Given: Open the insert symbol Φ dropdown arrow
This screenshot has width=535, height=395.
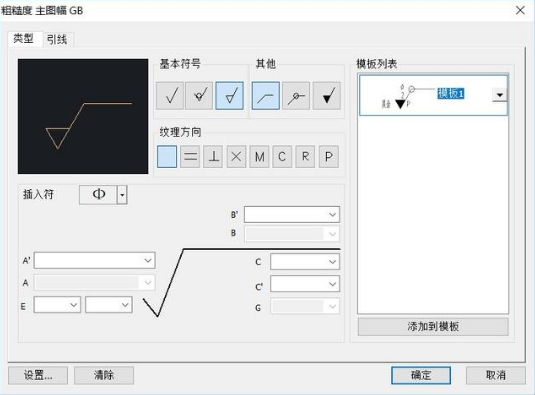Looking at the screenshot, I should (122, 195).
